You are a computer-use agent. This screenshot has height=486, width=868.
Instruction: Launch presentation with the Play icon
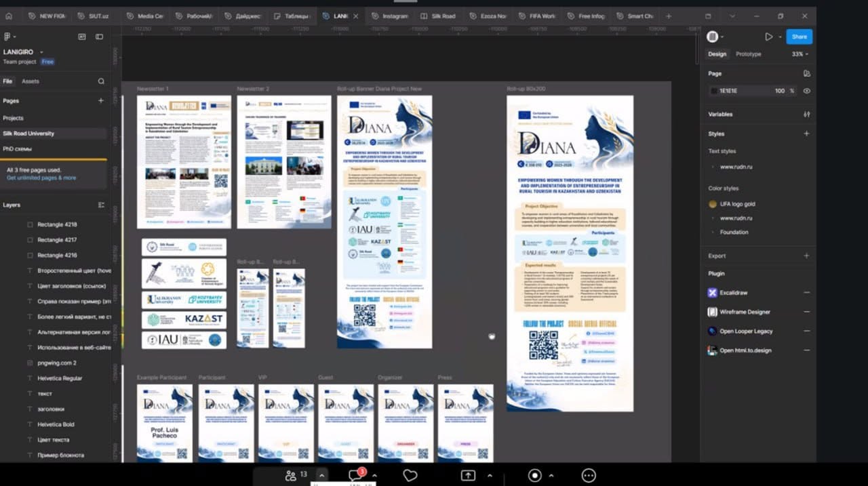click(x=768, y=37)
